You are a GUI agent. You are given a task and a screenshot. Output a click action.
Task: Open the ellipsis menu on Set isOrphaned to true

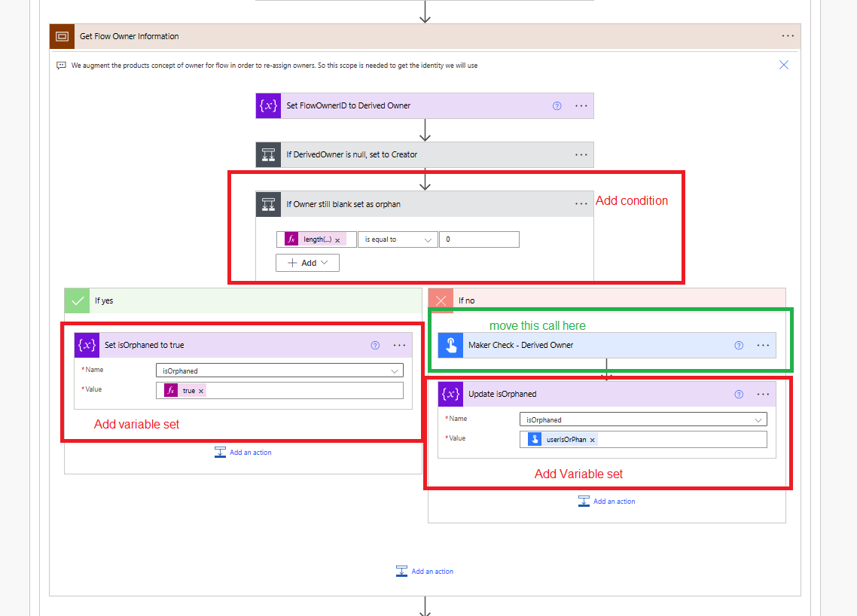(x=399, y=345)
